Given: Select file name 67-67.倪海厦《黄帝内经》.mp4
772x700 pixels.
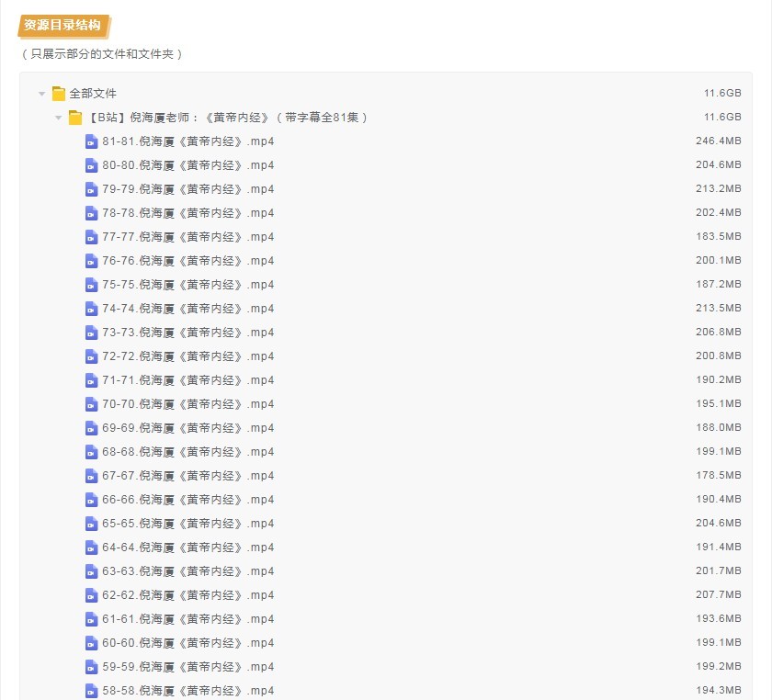Looking at the screenshot, I should (188, 476).
